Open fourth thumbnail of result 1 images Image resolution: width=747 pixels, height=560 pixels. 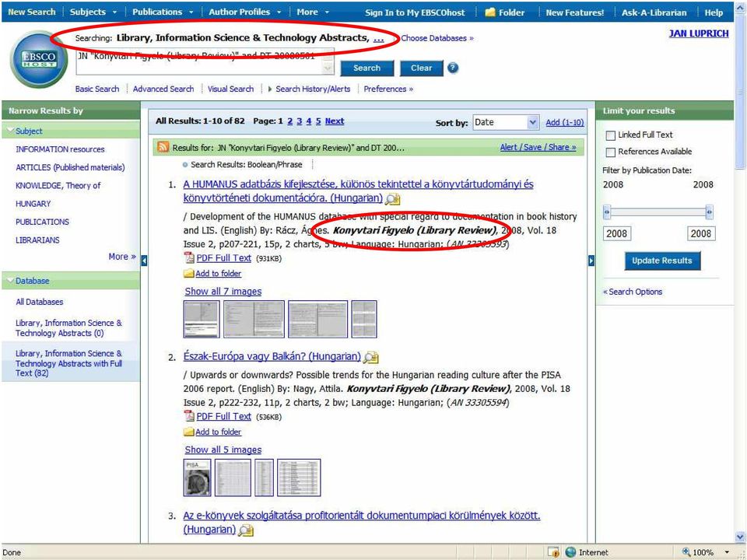click(364, 319)
